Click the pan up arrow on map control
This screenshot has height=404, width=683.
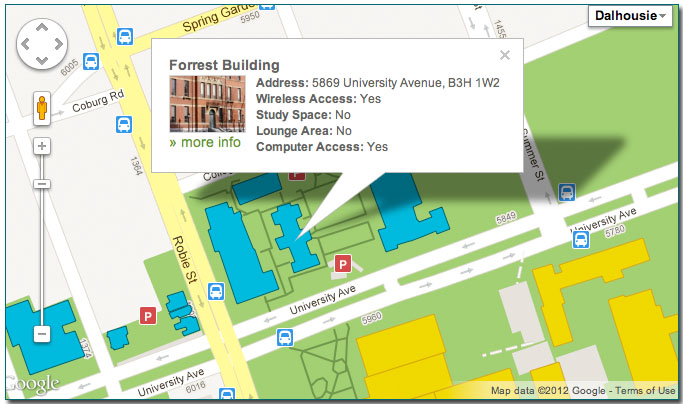[43, 29]
